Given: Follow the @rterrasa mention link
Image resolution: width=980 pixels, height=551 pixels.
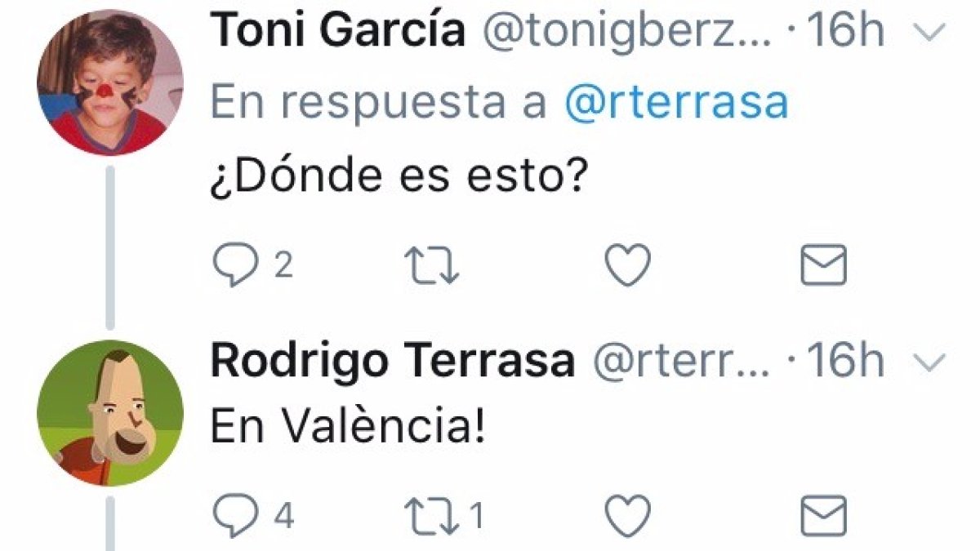Looking at the screenshot, I should 677,104.
